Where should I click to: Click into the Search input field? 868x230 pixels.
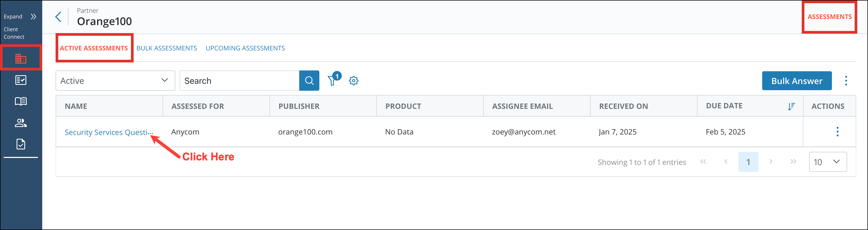point(239,81)
